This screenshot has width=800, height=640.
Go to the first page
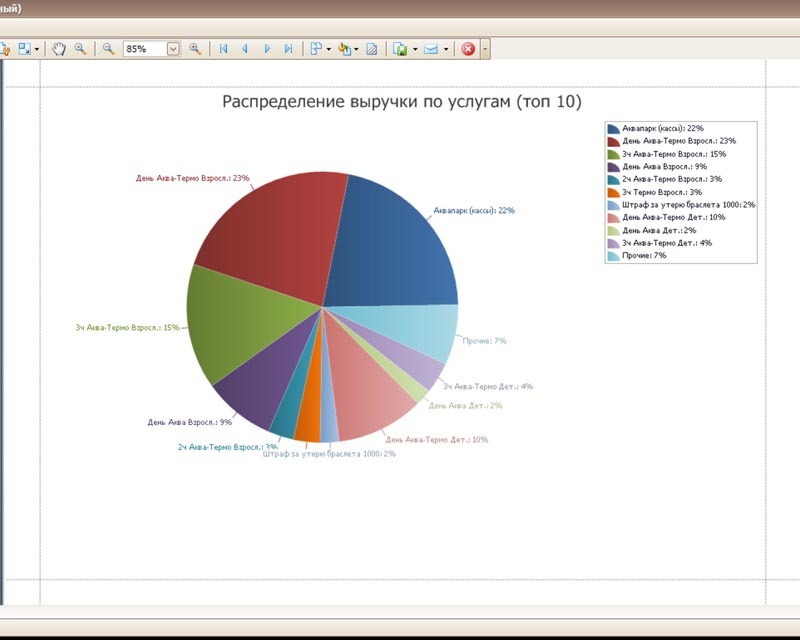coord(223,48)
